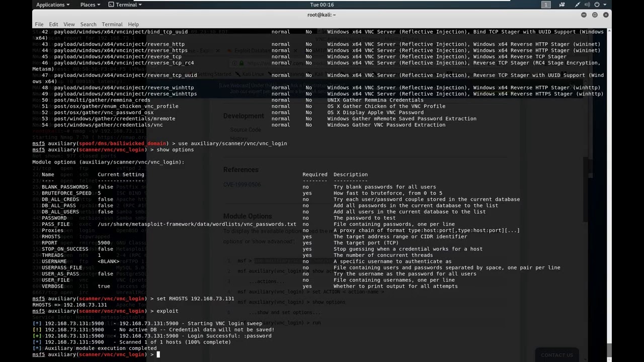644x362 pixels.
Task: Click the Terminal app icon in top bar
Action: [112, 5]
